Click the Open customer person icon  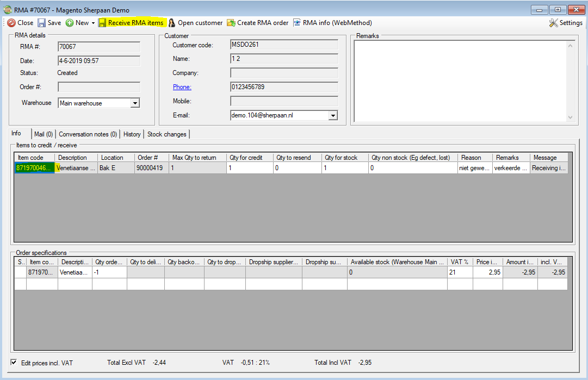(172, 23)
